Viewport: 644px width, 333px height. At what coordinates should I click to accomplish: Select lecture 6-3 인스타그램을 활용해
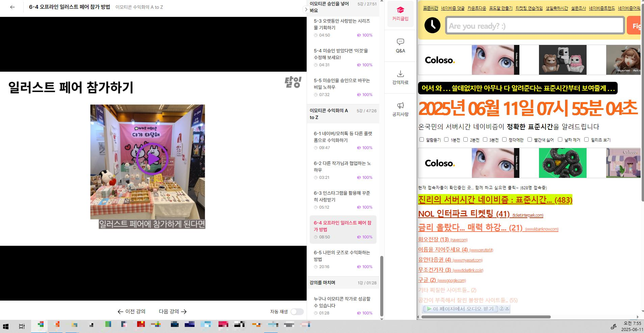tap(343, 200)
